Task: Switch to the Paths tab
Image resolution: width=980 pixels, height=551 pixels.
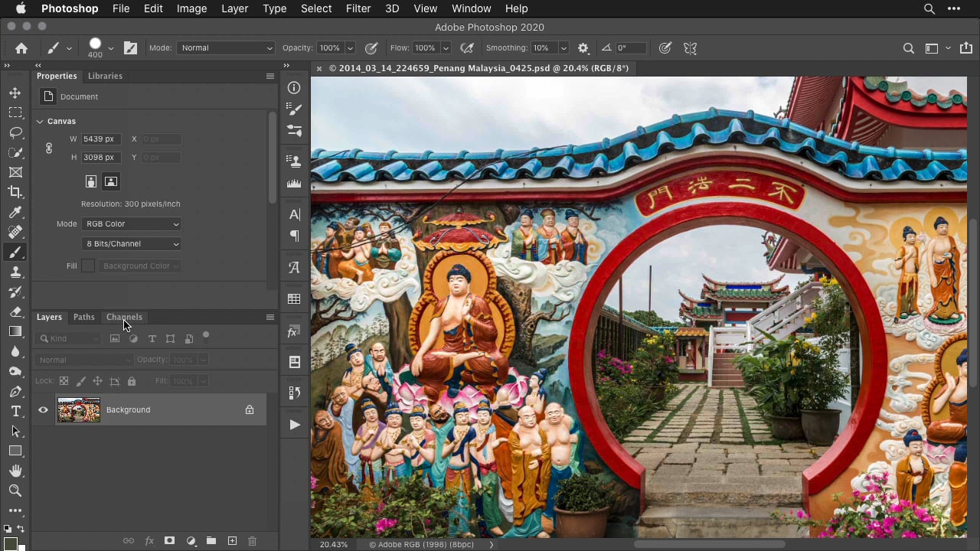Action: pyautogui.click(x=84, y=317)
